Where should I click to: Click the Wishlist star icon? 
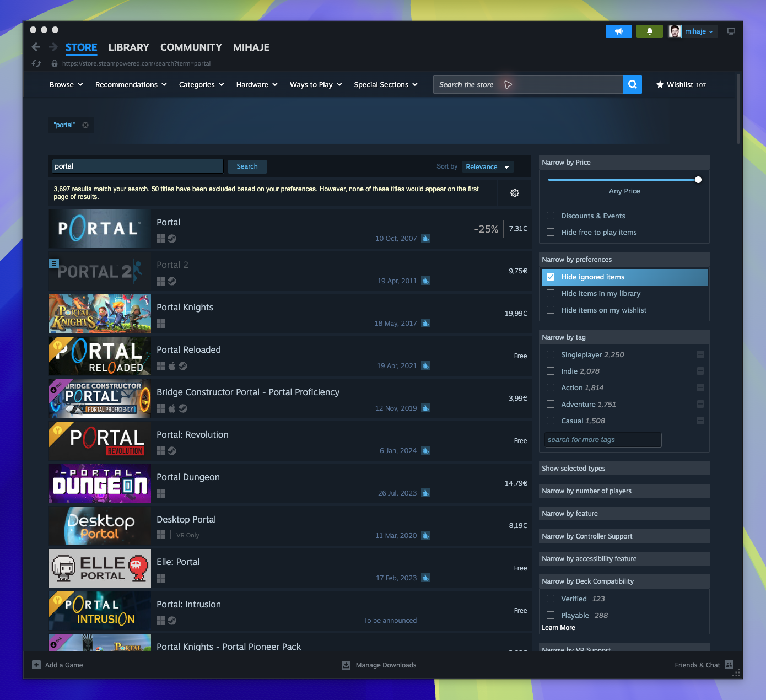[660, 84]
